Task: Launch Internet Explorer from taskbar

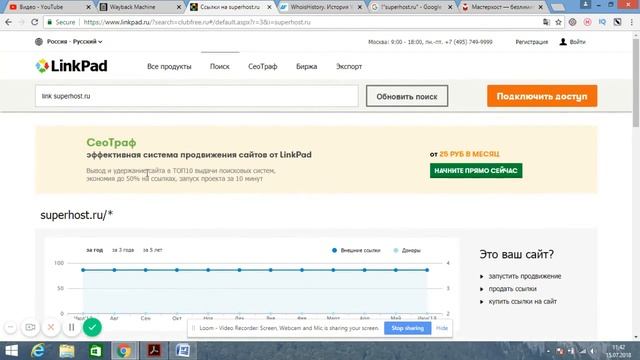Action: coord(38,351)
